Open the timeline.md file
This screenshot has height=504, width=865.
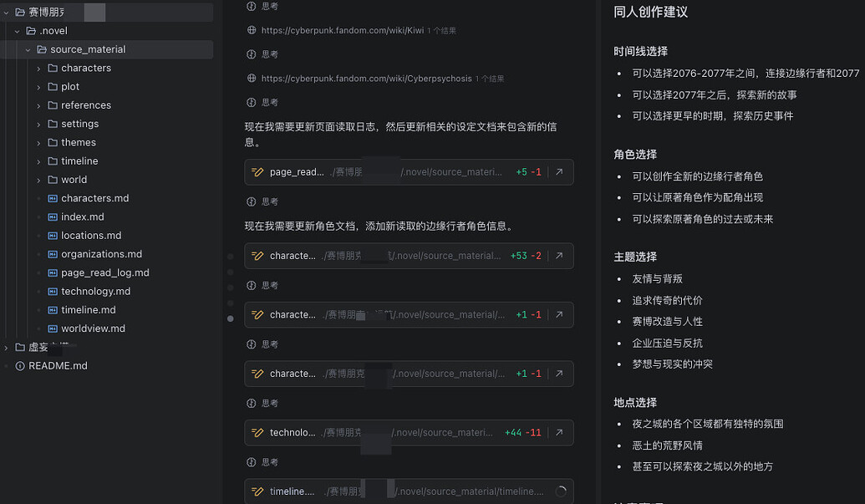pyautogui.click(x=89, y=310)
